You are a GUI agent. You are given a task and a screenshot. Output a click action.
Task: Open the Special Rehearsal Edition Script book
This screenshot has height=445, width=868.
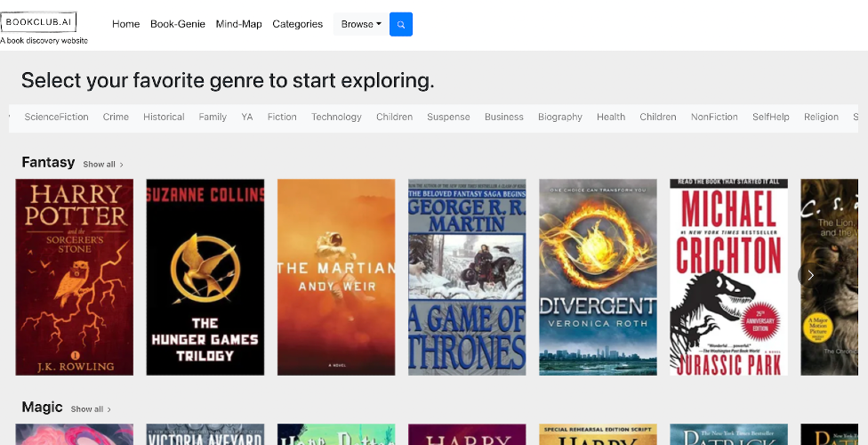coord(598,434)
